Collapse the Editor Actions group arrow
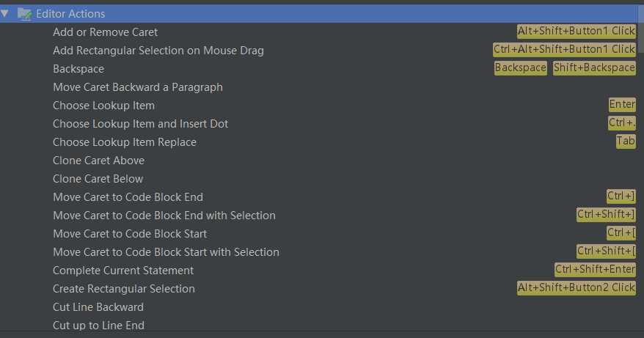This screenshot has height=338, width=644. pos(4,13)
